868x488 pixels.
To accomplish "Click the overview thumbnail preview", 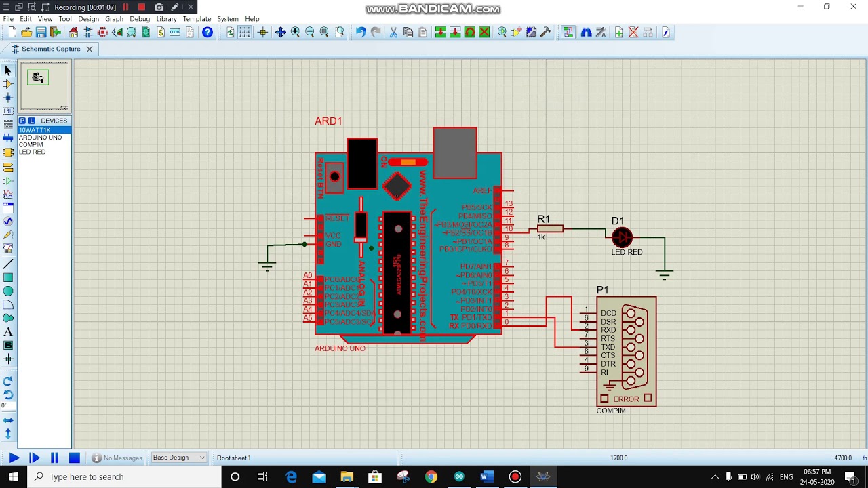I will pos(44,86).
